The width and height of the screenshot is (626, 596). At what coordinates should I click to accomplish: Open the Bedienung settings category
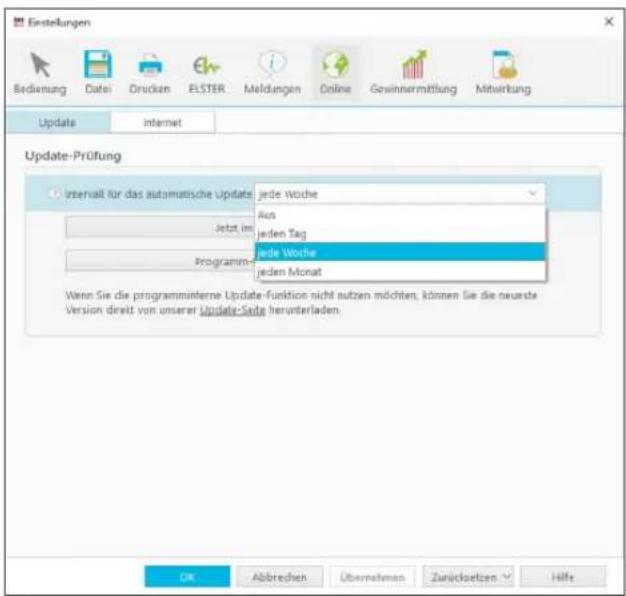click(x=40, y=73)
